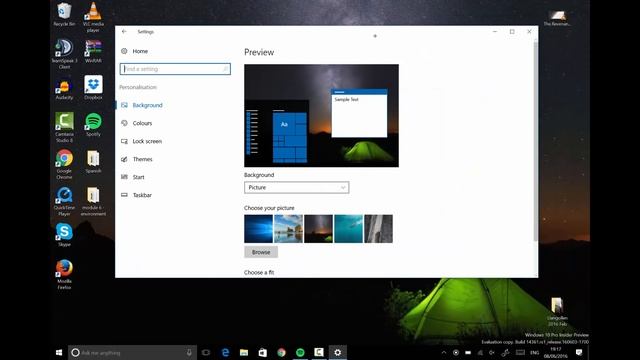The height and width of the screenshot is (360, 640).
Task: Choose the Windows logo blue wallpaper thumbnail
Action: pos(258,229)
